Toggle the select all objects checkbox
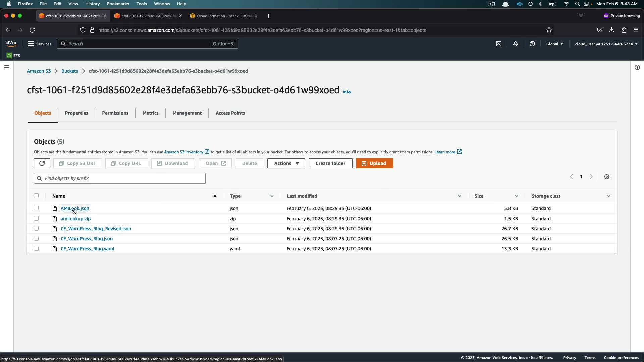This screenshot has width=644, height=362. point(36,196)
